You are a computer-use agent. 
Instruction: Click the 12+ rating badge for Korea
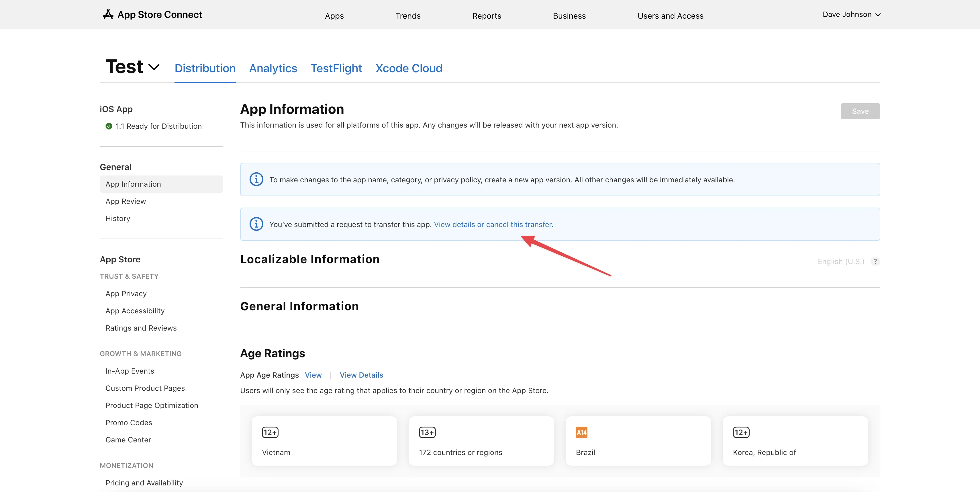coord(741,432)
